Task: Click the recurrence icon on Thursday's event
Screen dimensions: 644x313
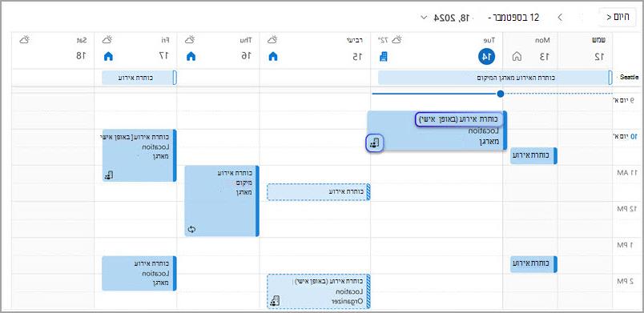Action: point(191,229)
